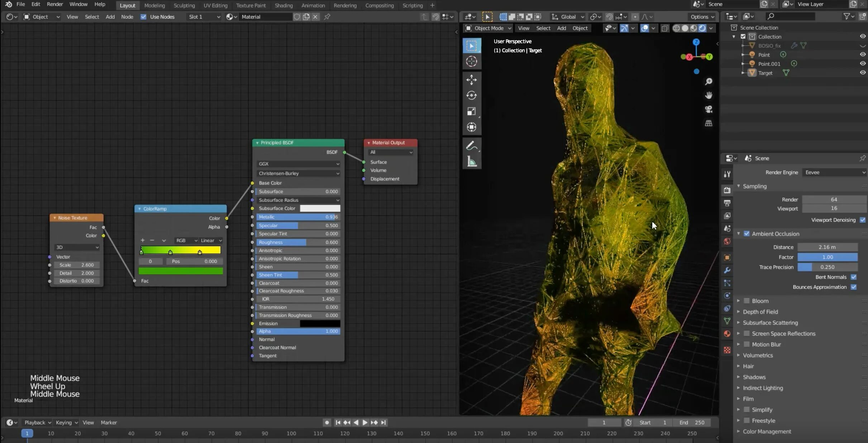Open the Render Engine dropdown
Screen dimensions: 868x443
pos(834,172)
